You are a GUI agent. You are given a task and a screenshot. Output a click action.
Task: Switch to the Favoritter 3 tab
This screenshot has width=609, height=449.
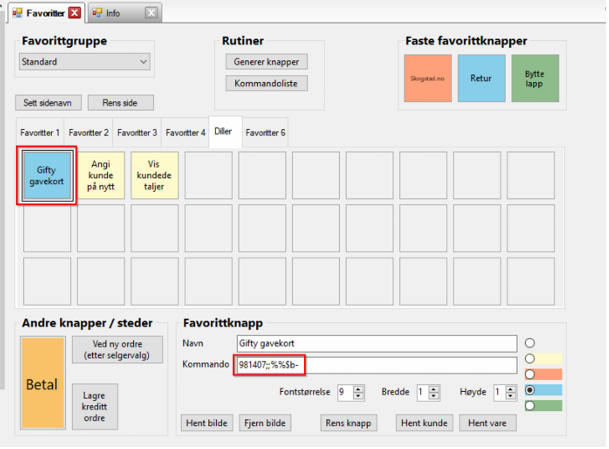137,132
